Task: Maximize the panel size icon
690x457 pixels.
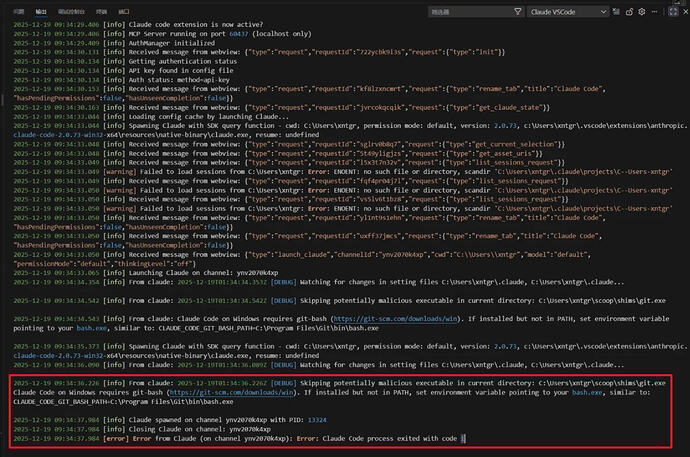Action: click(x=673, y=12)
